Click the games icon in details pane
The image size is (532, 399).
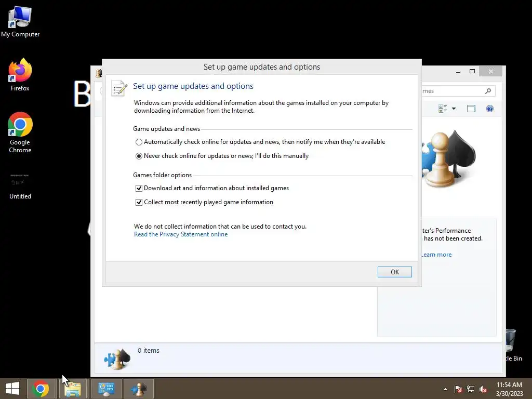pos(117,358)
